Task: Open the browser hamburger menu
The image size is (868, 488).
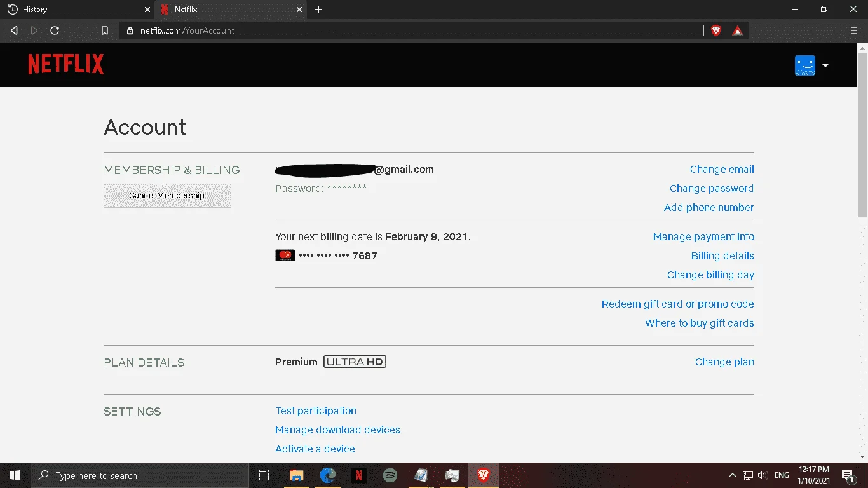Action: tap(854, 30)
